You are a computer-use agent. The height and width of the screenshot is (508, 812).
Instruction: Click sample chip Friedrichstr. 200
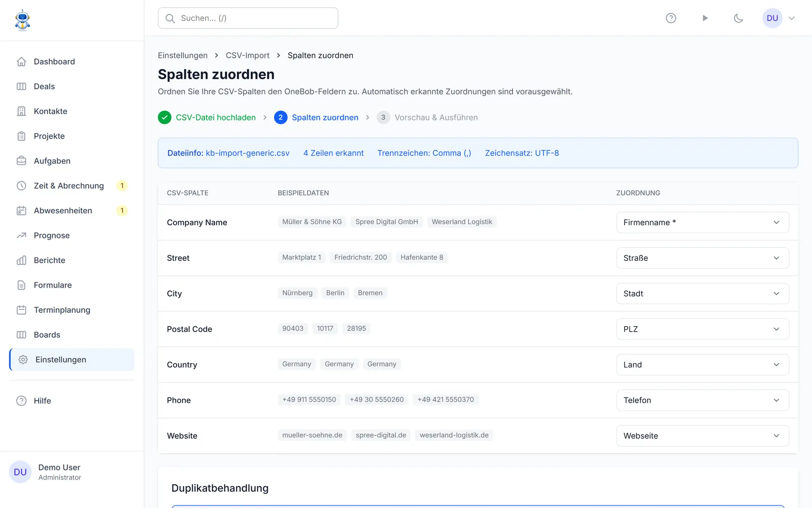[x=361, y=258]
